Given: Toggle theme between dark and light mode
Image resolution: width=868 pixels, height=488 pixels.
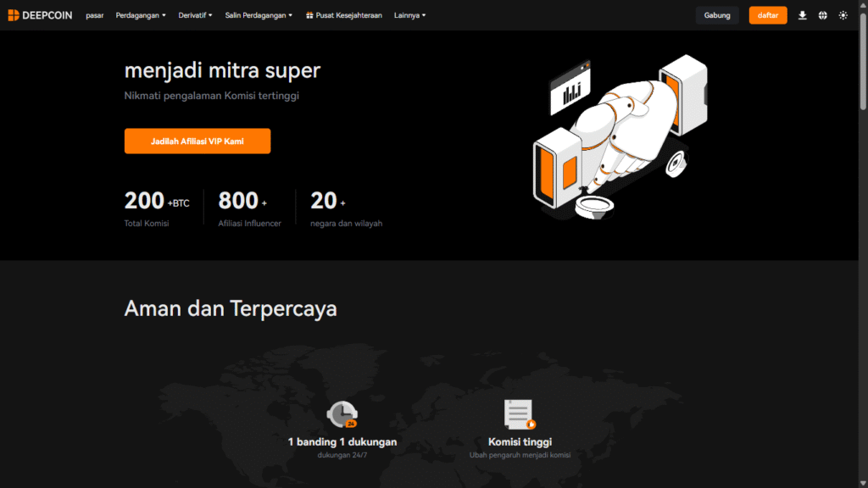Looking at the screenshot, I should [x=843, y=15].
